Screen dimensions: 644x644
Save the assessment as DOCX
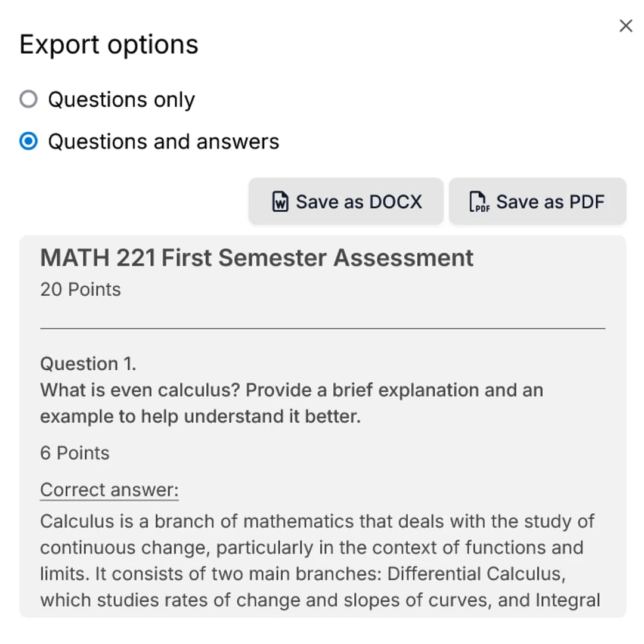[x=346, y=202]
